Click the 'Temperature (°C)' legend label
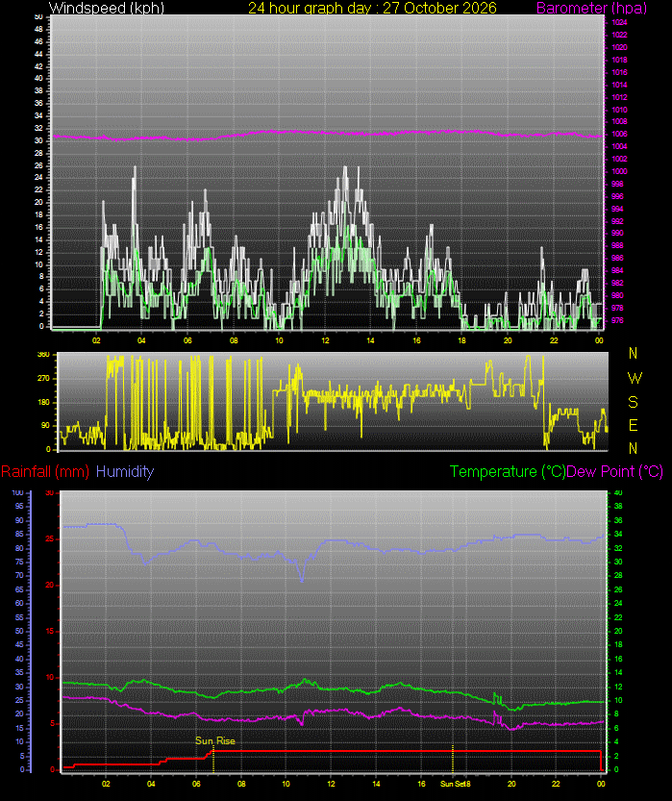 coord(508,471)
